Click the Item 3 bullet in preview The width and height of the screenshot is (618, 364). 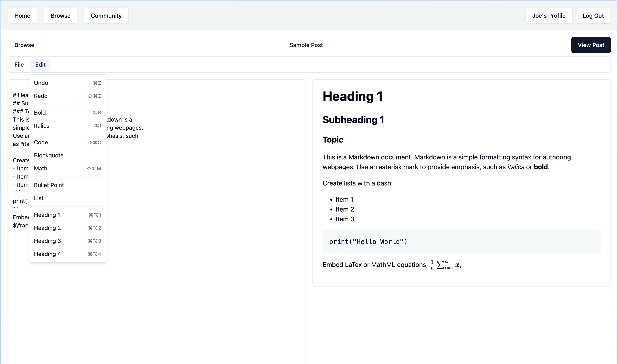[345, 219]
